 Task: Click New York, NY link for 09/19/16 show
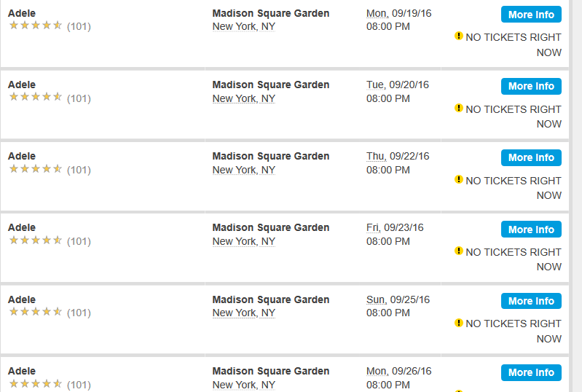click(x=243, y=27)
